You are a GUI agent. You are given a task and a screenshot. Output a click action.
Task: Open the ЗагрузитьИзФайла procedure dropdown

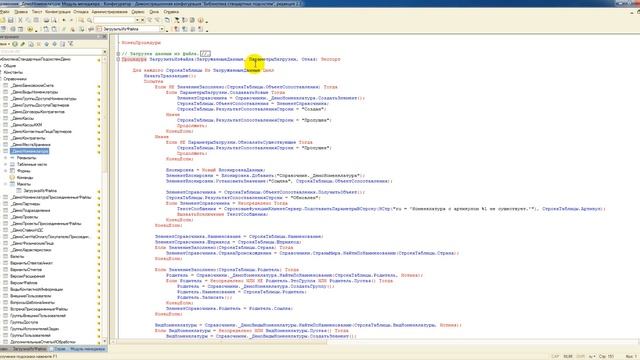[x=162, y=29]
